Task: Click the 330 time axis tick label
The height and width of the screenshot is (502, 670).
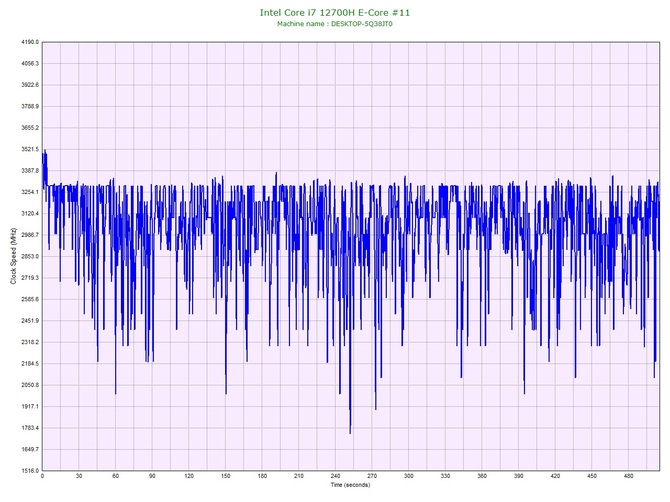Action: [x=445, y=476]
